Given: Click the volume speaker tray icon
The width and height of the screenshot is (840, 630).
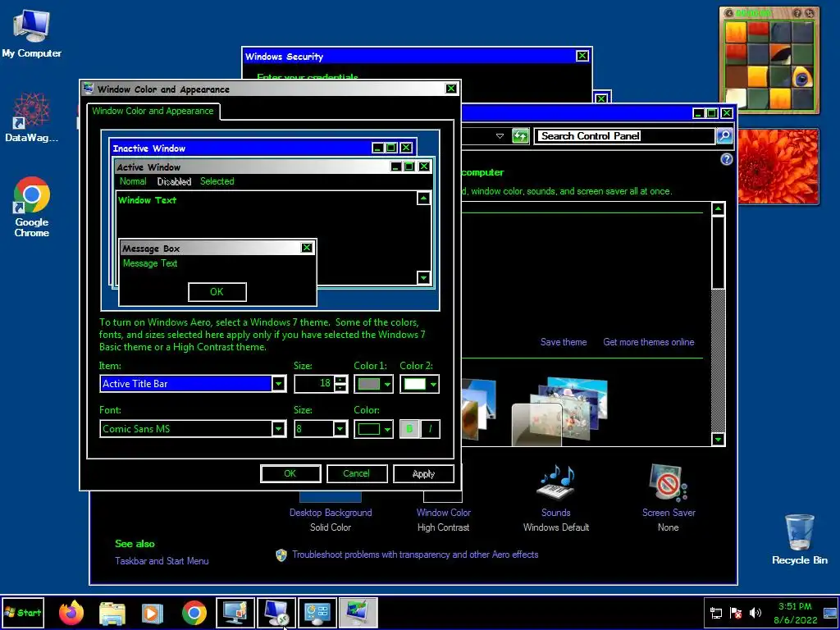Looking at the screenshot, I should [x=756, y=612].
